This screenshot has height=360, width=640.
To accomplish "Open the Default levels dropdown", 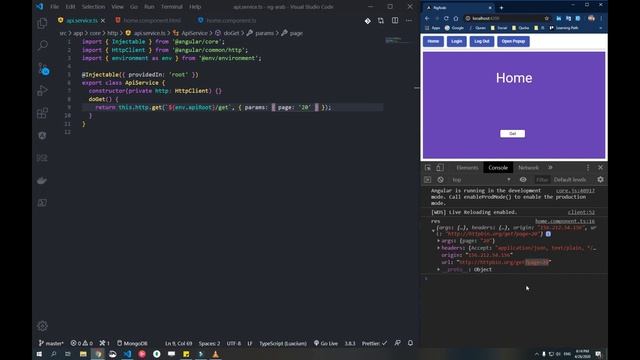I will tap(570, 180).
